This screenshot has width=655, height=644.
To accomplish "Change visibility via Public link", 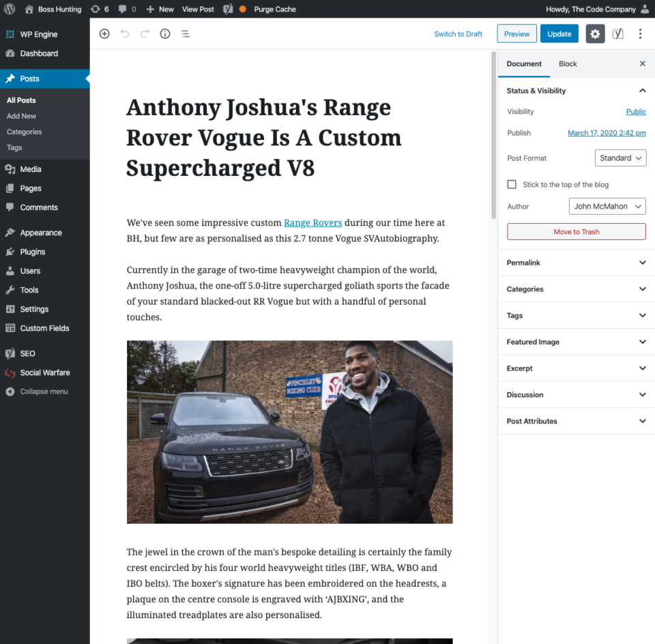I will pyautogui.click(x=636, y=111).
